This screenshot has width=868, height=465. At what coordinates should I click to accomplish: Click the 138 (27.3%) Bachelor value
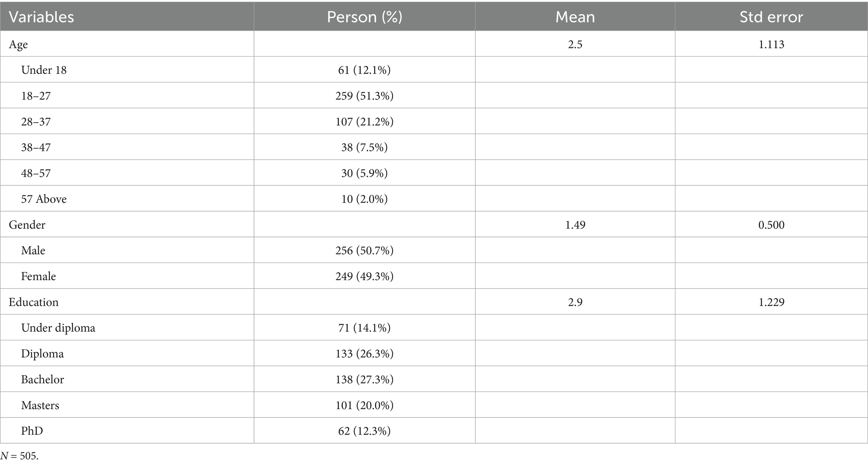pyautogui.click(x=364, y=380)
